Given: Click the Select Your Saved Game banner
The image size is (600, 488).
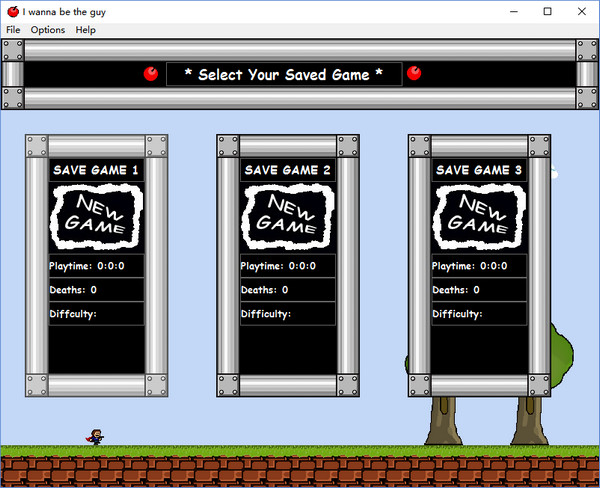Looking at the screenshot, I should (283, 74).
